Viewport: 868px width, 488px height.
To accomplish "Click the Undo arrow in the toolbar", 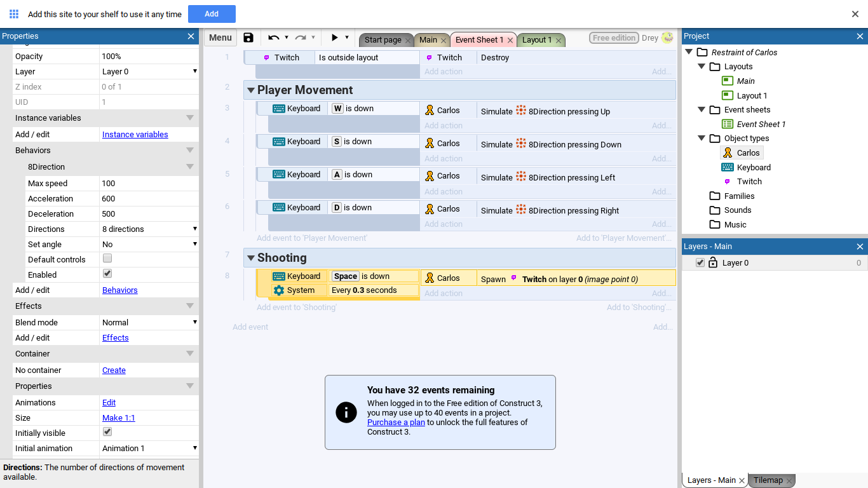I will click(273, 38).
